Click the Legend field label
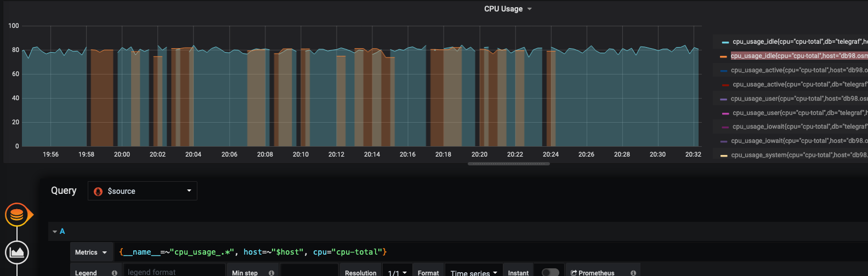The image size is (868, 276). pyautogui.click(x=86, y=273)
